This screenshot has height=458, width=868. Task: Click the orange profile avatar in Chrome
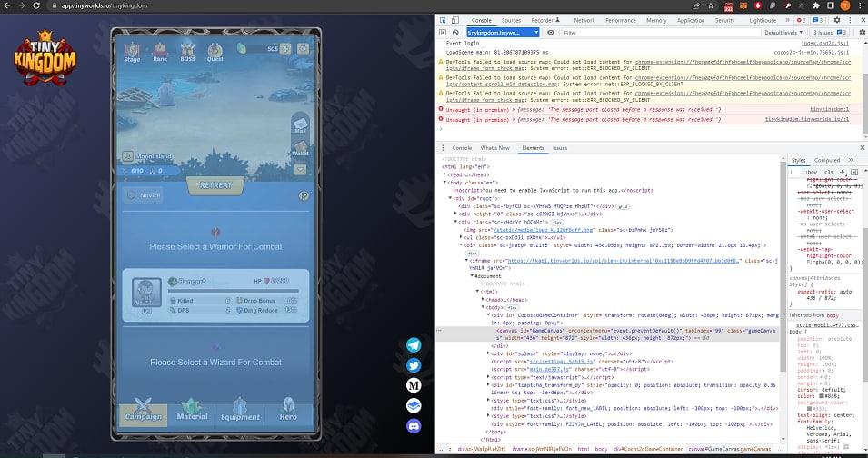click(844, 5)
